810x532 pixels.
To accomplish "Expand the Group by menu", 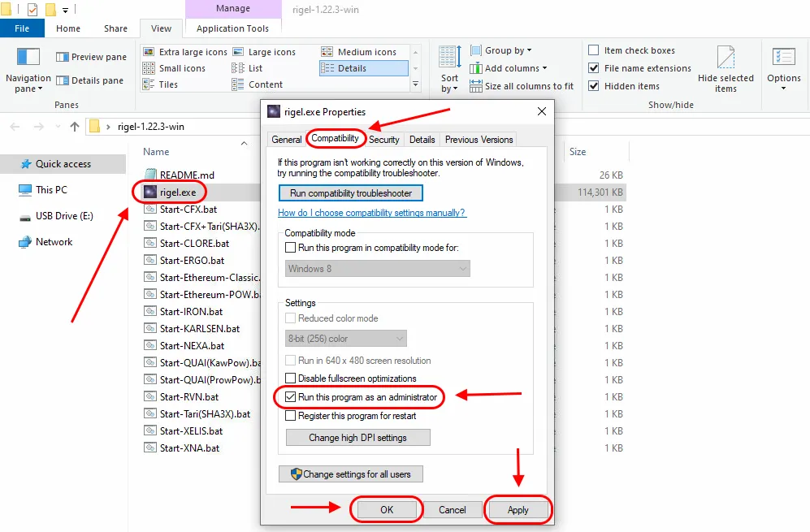I will [x=508, y=50].
